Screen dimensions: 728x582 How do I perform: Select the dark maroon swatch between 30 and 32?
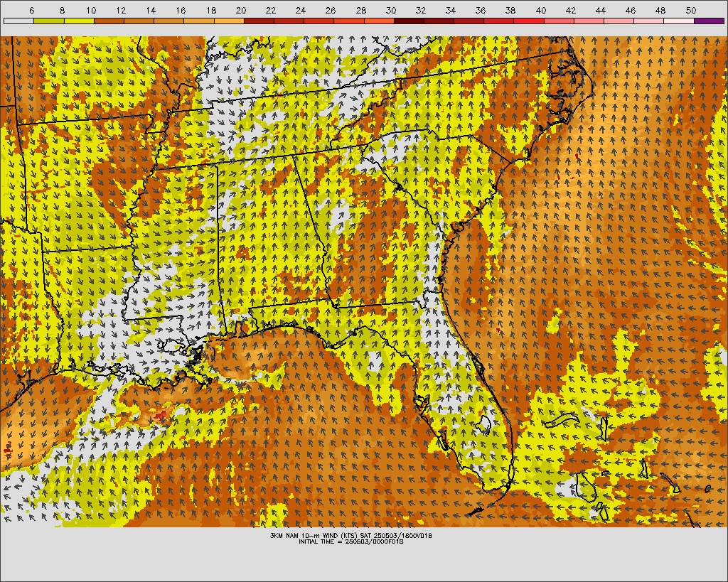[x=409, y=21]
